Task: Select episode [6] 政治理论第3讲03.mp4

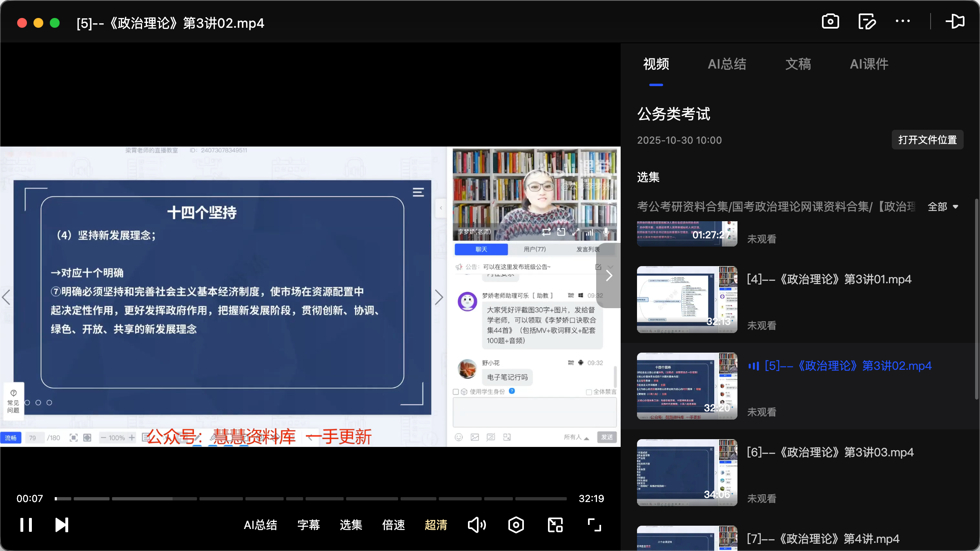Action: point(830,452)
